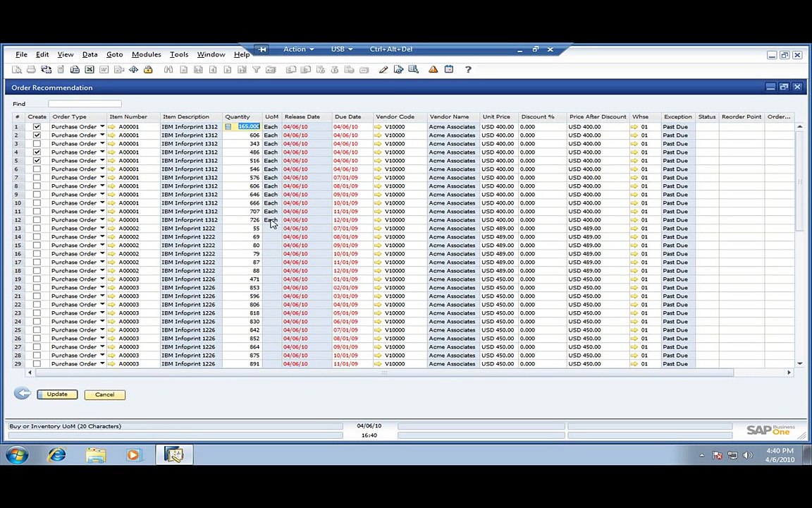Uncheck Create checkbox in row 5

37,160
